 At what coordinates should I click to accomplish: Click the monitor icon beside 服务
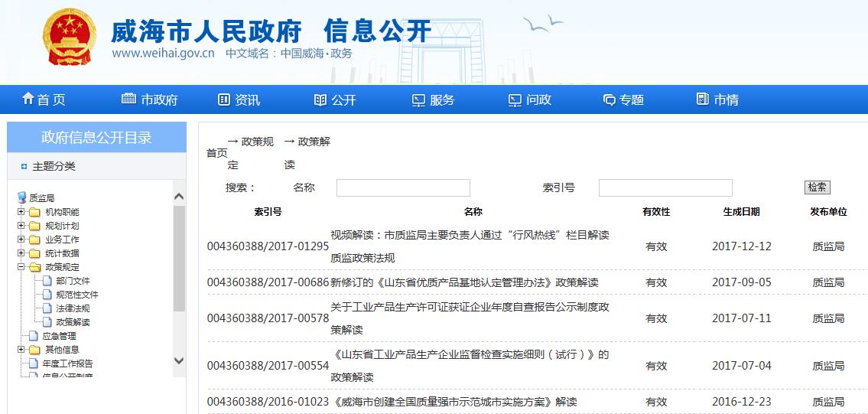(x=418, y=99)
